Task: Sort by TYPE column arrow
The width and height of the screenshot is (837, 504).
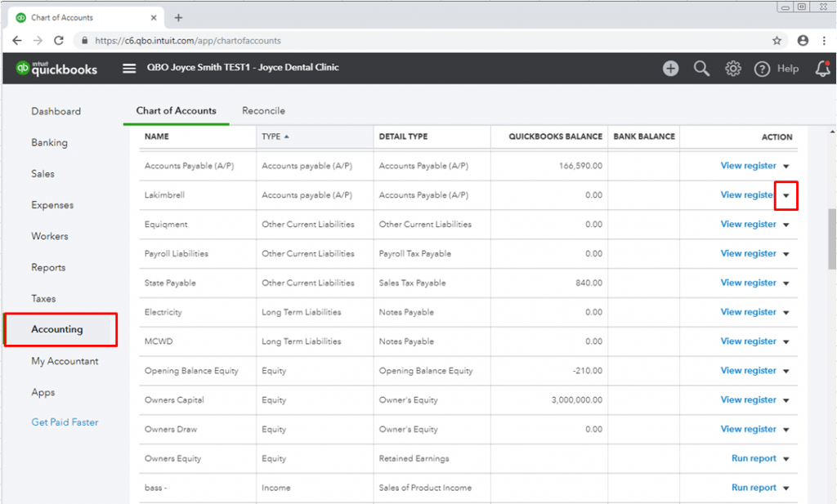Action: point(287,136)
